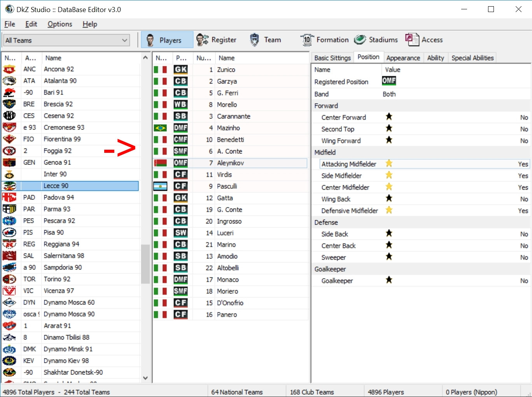Switch to the Basic Sittings tab
The image size is (532, 397).
point(332,58)
